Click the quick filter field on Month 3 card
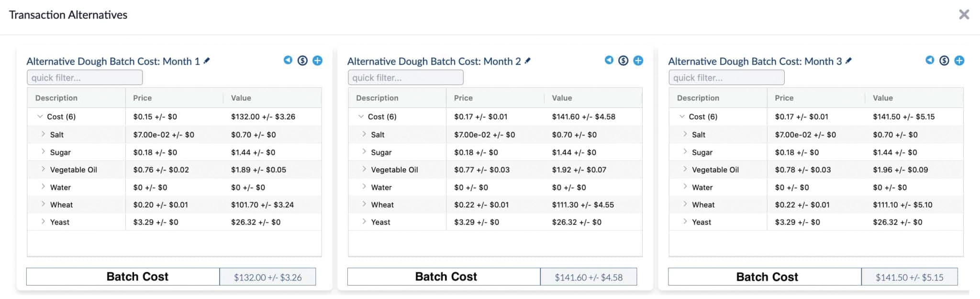Screen dimensions: 980x299 [726, 77]
